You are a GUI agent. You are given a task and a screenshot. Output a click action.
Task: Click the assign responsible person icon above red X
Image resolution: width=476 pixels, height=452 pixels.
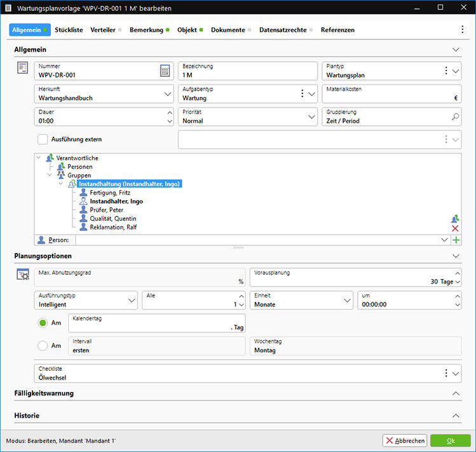coord(455,218)
